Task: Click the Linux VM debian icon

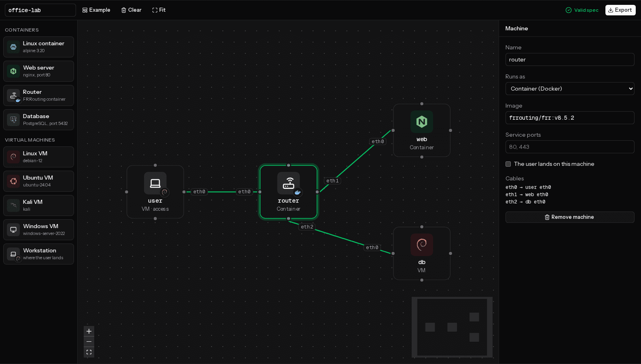Action: coord(13,157)
